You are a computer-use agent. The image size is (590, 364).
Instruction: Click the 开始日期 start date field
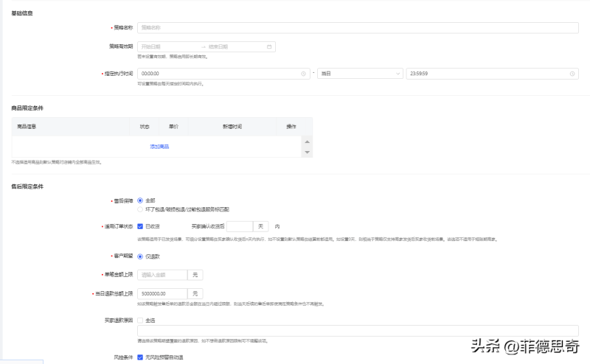coord(167,46)
